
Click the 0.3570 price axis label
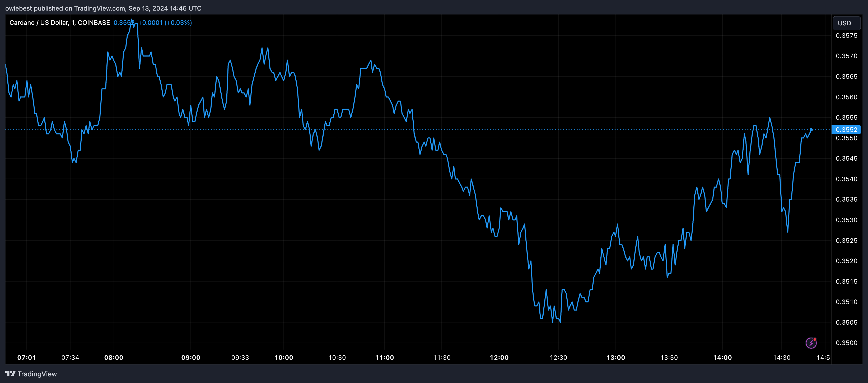[x=846, y=56]
